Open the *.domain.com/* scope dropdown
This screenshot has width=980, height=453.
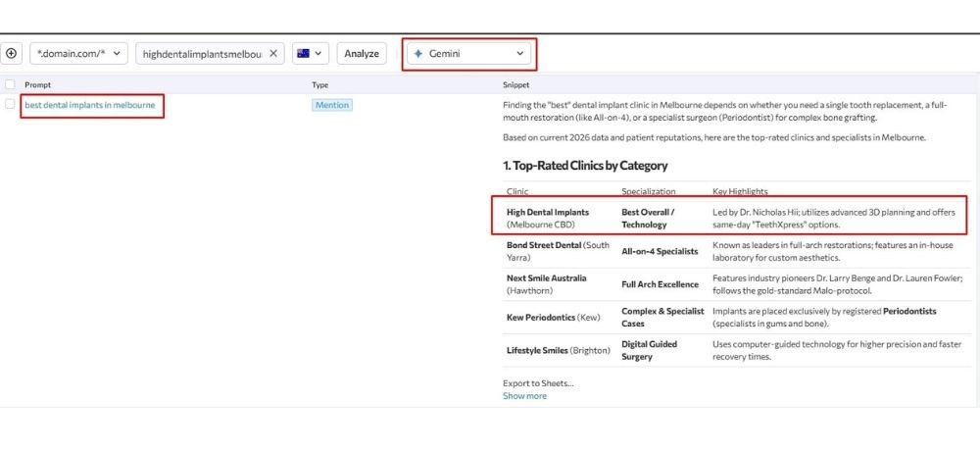tap(78, 54)
